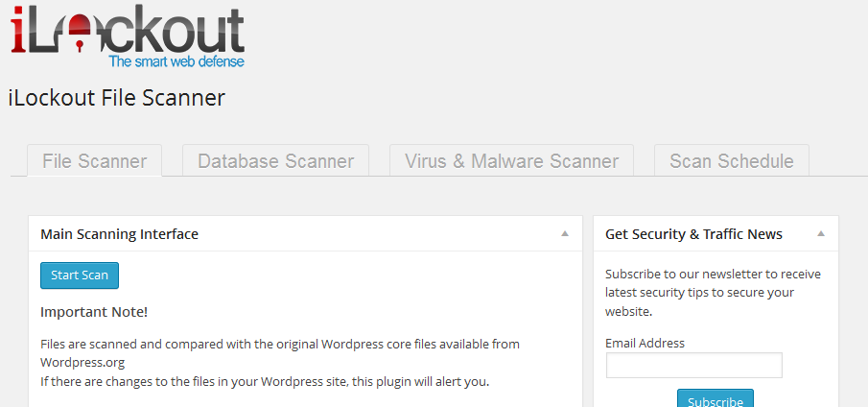Start the file scan
Screen dimensions: 868x407
tap(80, 275)
